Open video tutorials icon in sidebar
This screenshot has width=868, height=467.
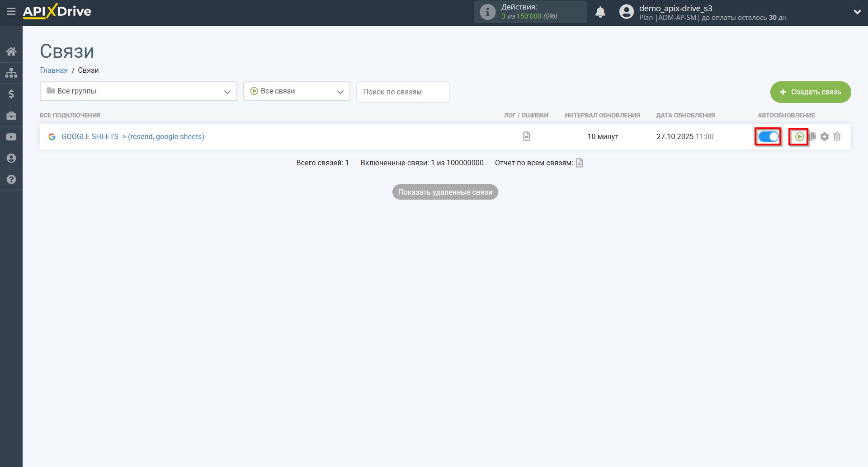[11, 137]
